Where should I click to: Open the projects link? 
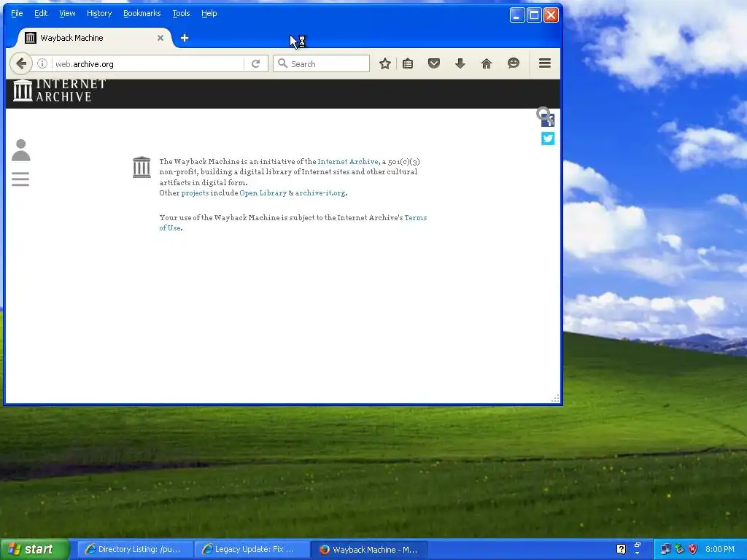195,192
